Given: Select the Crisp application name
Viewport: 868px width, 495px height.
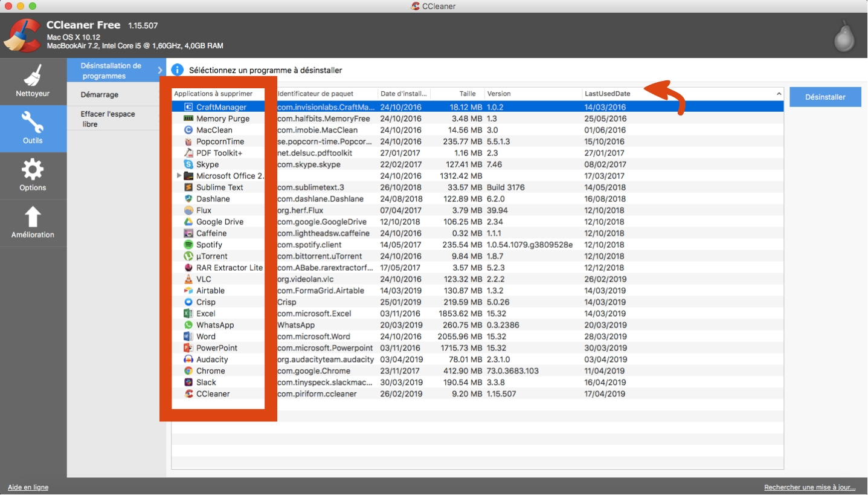Looking at the screenshot, I should coord(206,302).
